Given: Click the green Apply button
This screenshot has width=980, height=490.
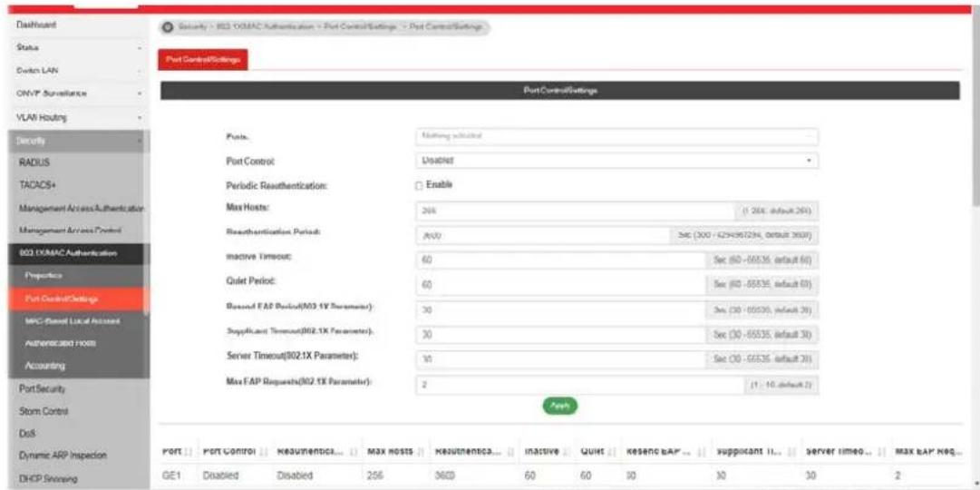Looking at the screenshot, I should (x=560, y=406).
